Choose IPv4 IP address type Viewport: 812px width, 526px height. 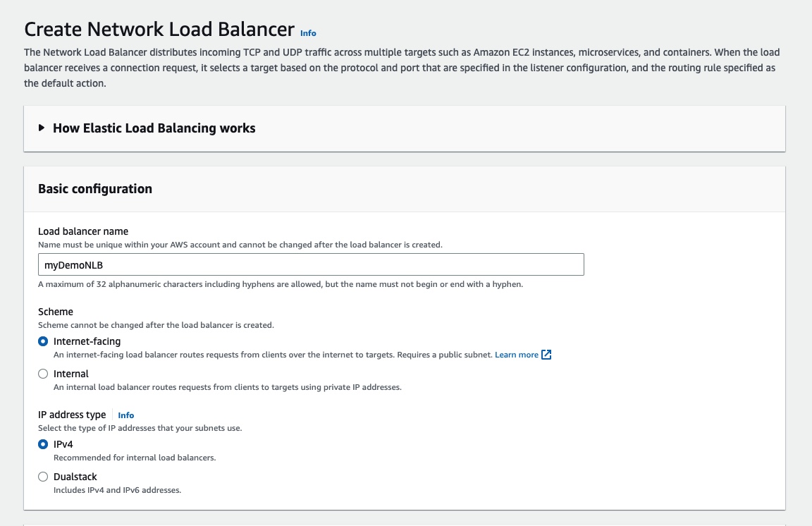[x=43, y=444]
